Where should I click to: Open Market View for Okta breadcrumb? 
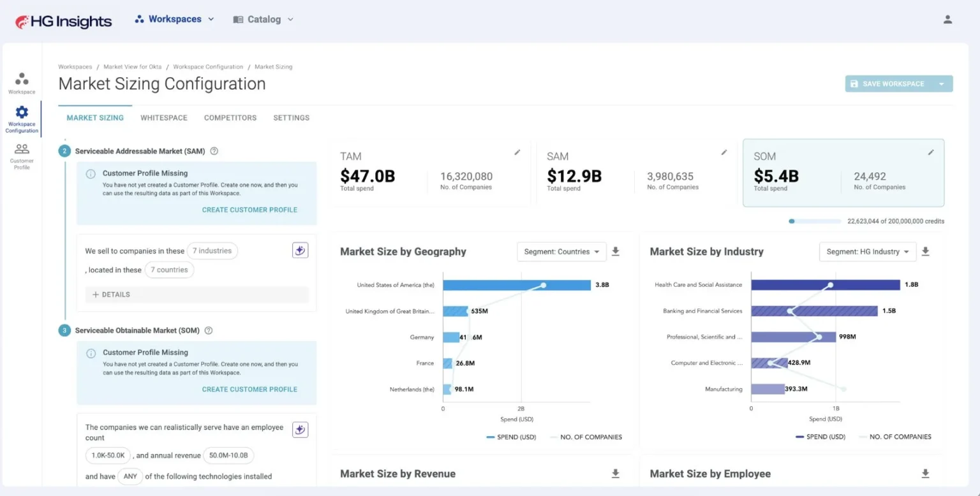pos(133,67)
